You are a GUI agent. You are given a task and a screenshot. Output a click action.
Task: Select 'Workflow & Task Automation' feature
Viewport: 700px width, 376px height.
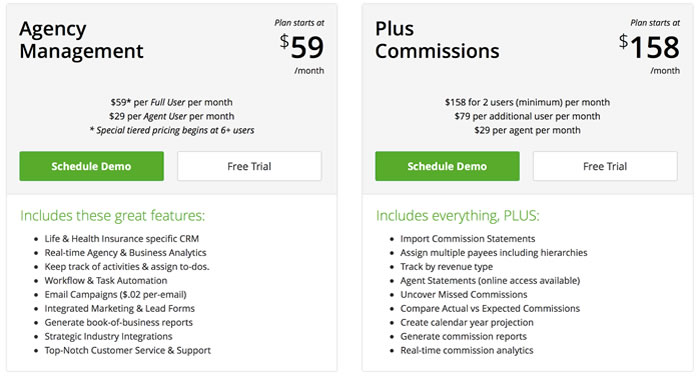pos(106,281)
